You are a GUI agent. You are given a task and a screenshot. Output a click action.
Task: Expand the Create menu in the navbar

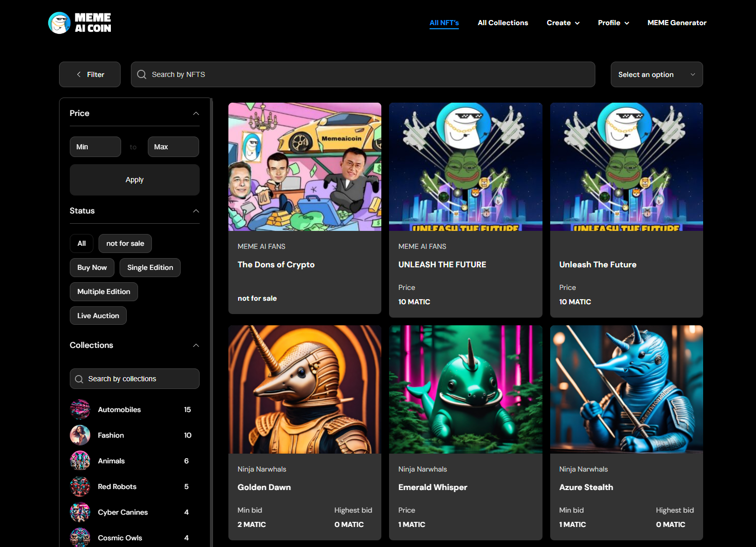563,23
